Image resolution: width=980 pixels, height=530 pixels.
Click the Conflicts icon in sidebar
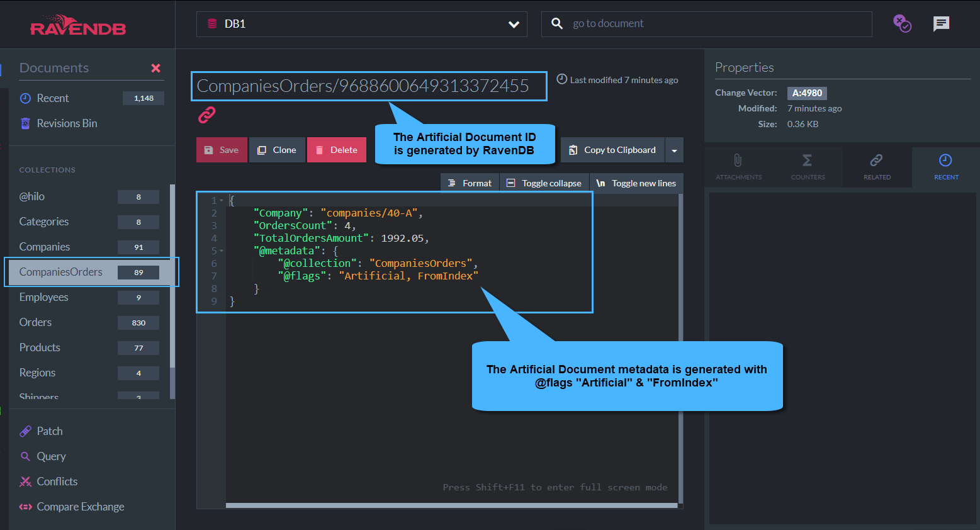coord(25,482)
